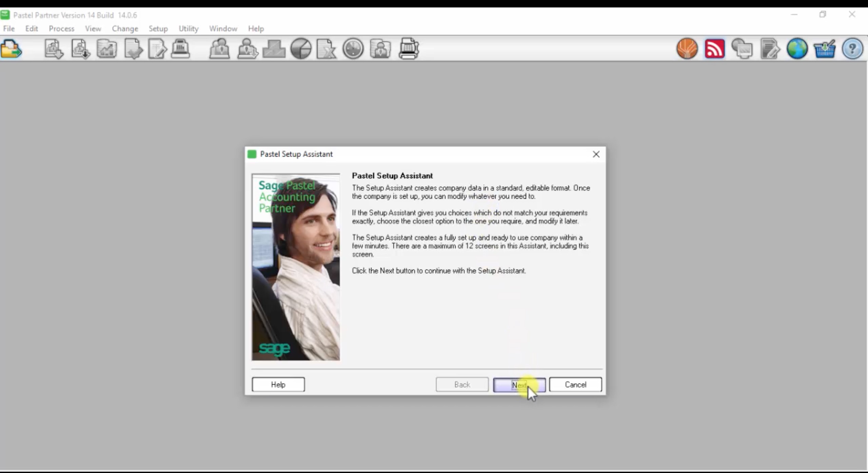Open the Utility menu
Screen dimensions: 868x473
click(x=188, y=29)
